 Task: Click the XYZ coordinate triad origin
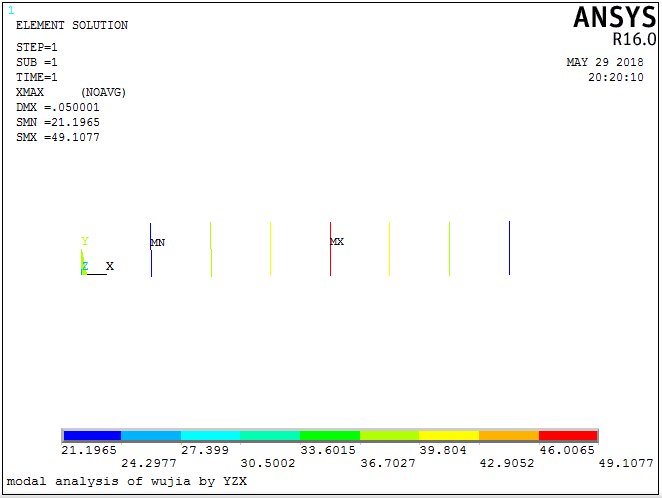83,273
